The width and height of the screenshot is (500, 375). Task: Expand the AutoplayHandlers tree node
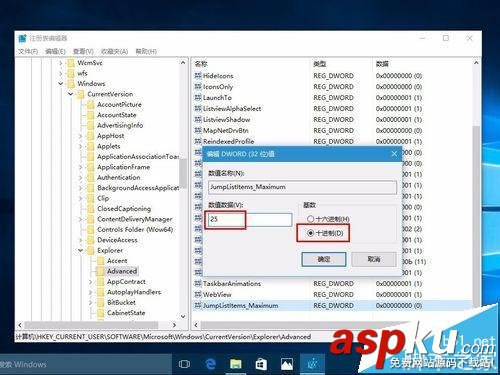[90, 292]
